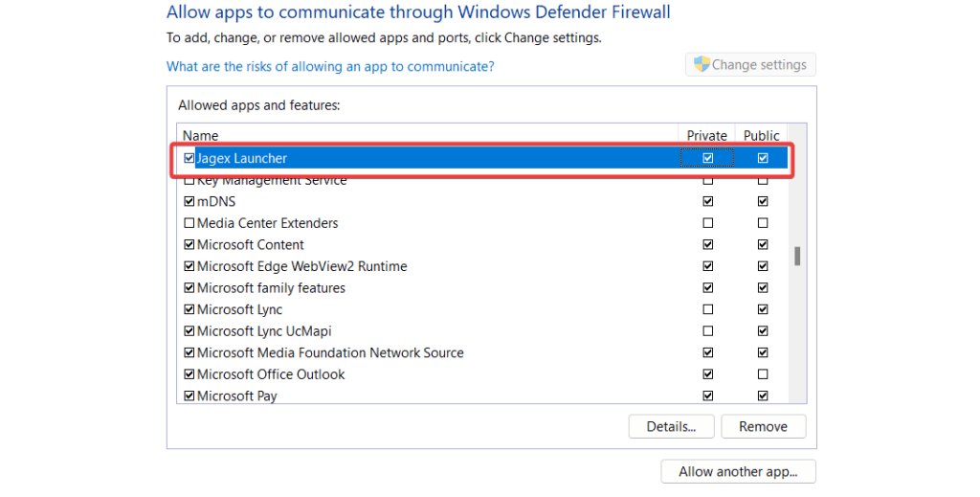The height and width of the screenshot is (497, 980).
Task: Uncheck the mDNS name checkbox
Action: [x=189, y=201]
